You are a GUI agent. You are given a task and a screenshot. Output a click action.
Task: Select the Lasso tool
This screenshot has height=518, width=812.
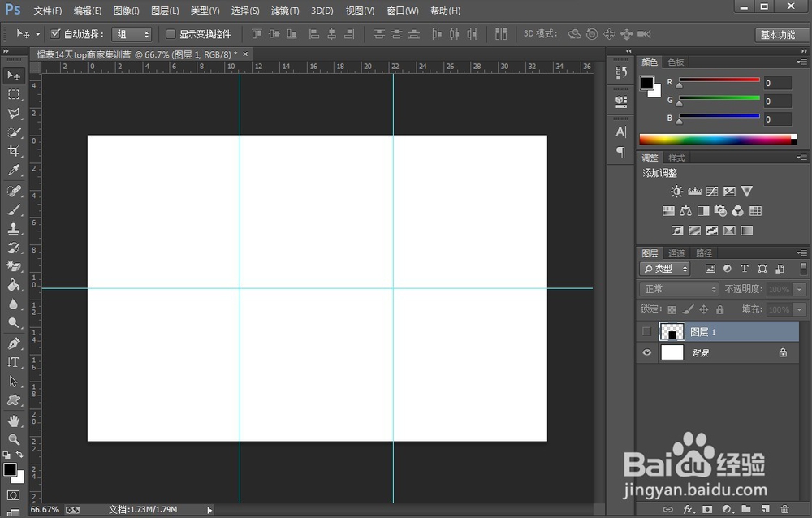(14, 114)
